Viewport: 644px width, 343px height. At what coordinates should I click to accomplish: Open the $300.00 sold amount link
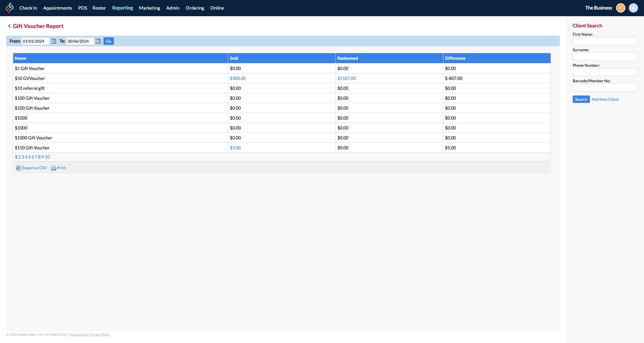pyautogui.click(x=238, y=78)
